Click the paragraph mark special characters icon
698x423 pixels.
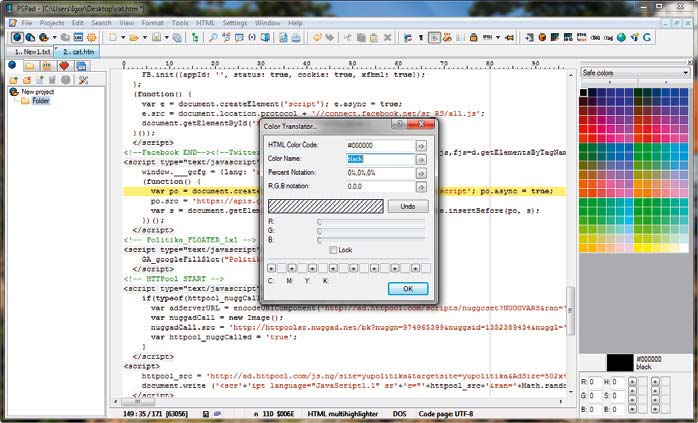421,37
